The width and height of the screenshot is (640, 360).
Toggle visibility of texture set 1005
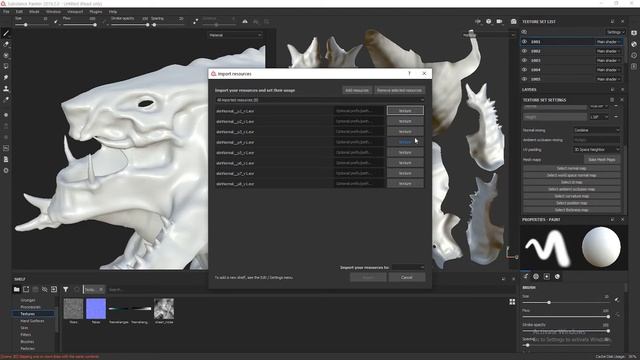(524, 79)
